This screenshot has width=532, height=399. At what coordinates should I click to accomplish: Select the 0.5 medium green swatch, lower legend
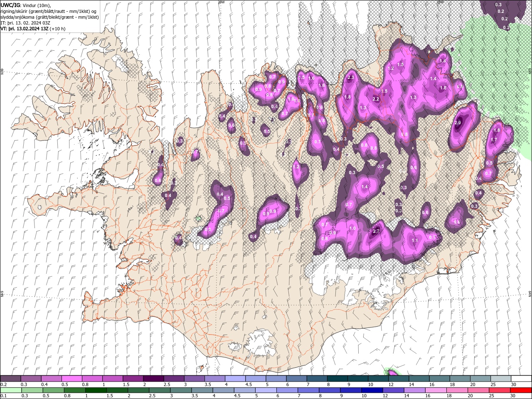point(53,391)
